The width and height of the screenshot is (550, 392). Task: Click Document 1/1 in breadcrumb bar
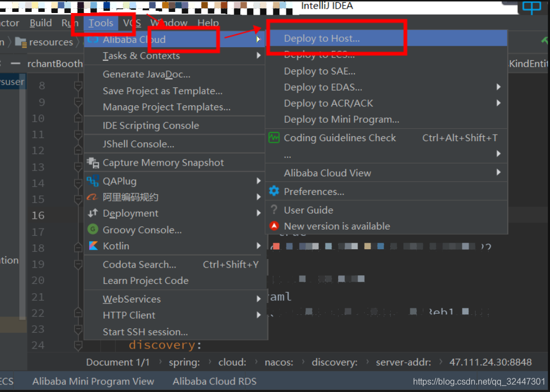point(117,362)
